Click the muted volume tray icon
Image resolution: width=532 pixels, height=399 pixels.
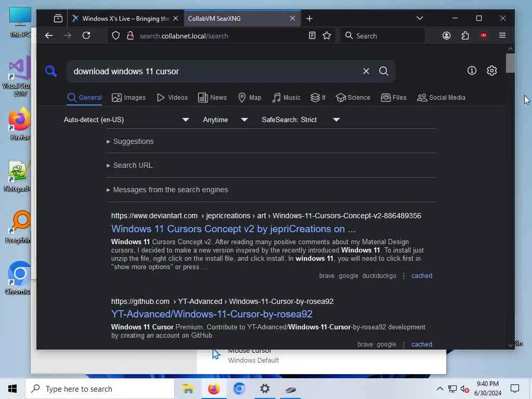[x=465, y=389]
